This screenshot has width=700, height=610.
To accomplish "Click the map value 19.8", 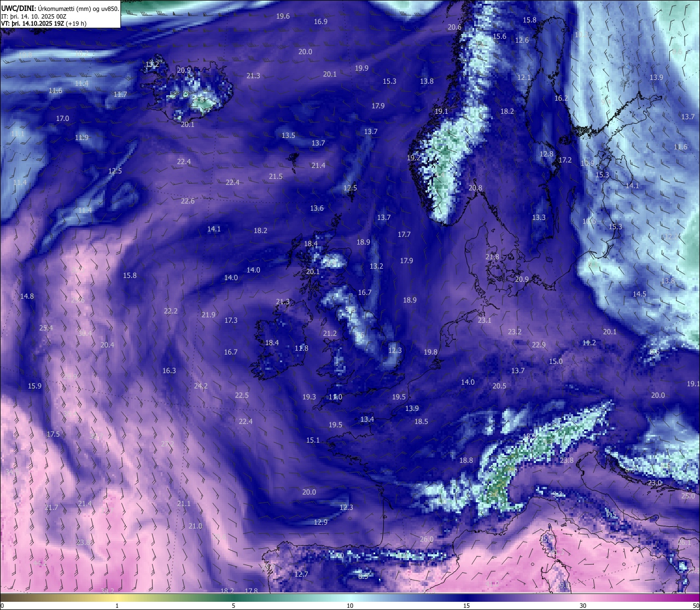I will pos(430,352).
